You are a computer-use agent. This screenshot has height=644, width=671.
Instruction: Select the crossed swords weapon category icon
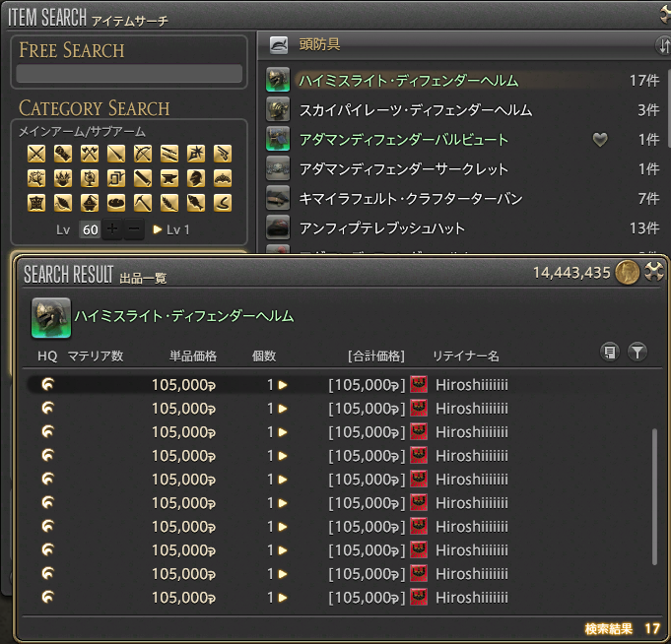point(36,153)
